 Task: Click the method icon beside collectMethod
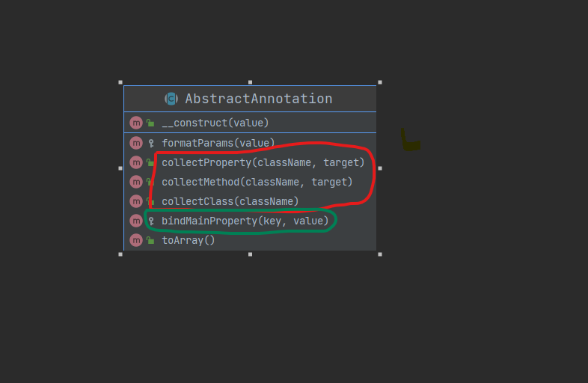click(135, 182)
